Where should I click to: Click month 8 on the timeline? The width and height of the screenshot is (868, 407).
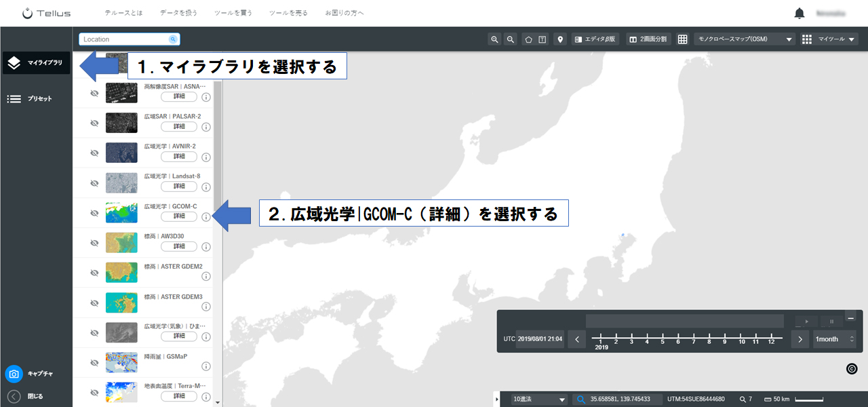(709, 342)
